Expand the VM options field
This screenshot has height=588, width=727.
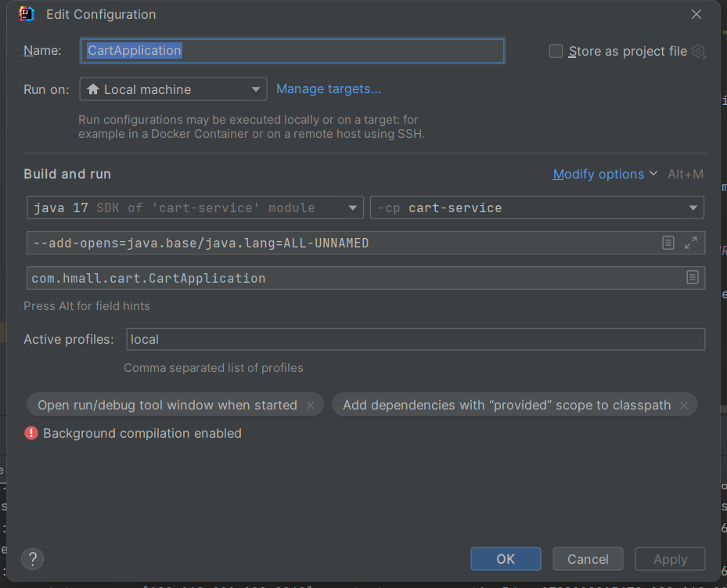point(691,243)
